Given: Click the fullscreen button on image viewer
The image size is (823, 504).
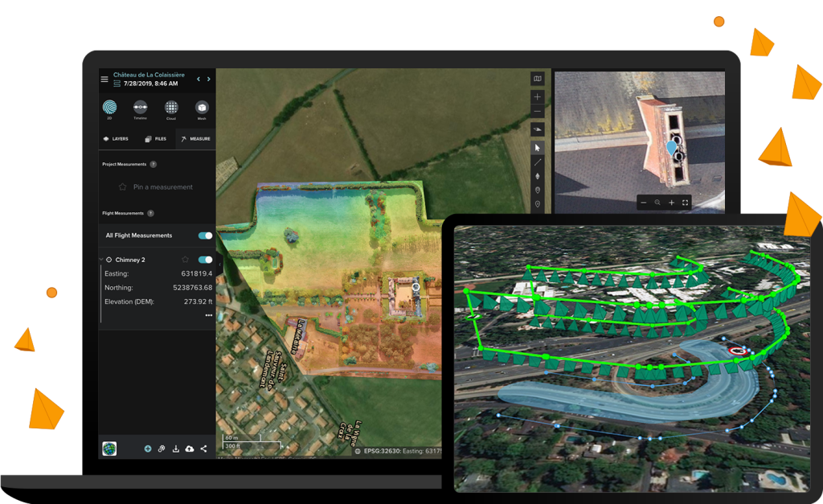Looking at the screenshot, I should [685, 203].
